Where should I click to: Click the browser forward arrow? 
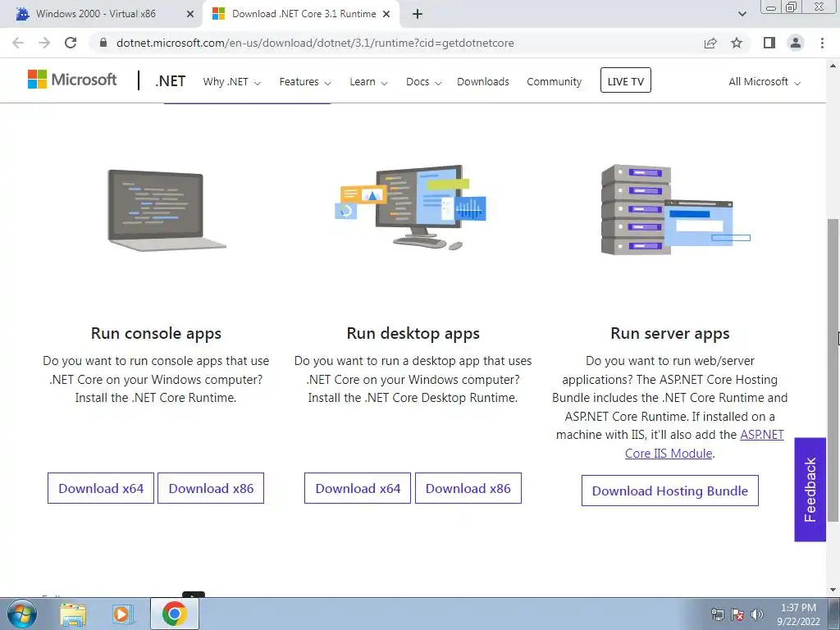[x=44, y=43]
